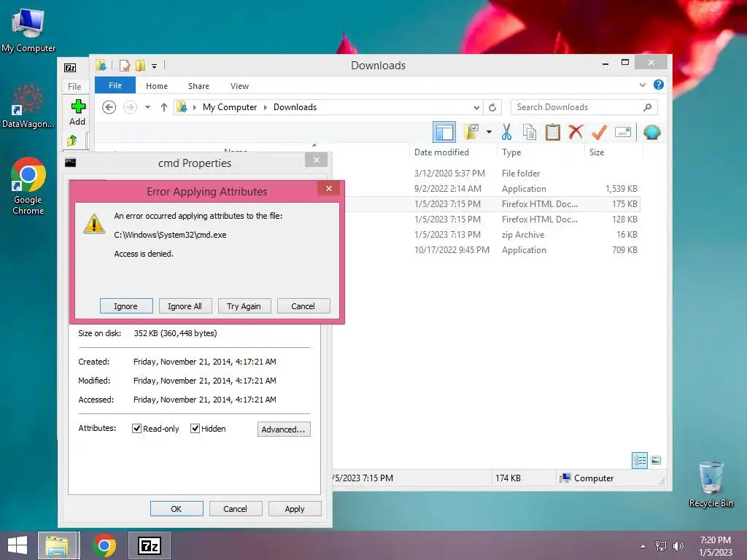Toggle the navigation pane icon in Downloads toolbar

tap(444, 133)
